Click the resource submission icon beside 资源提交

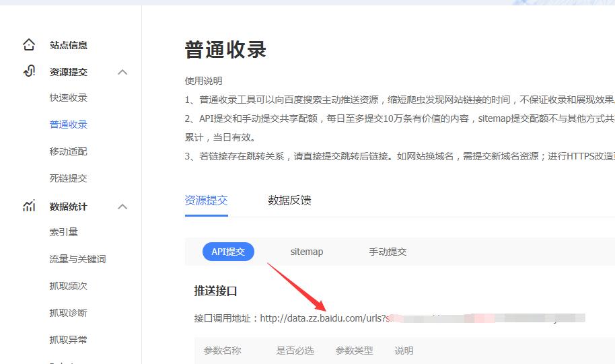(x=29, y=71)
